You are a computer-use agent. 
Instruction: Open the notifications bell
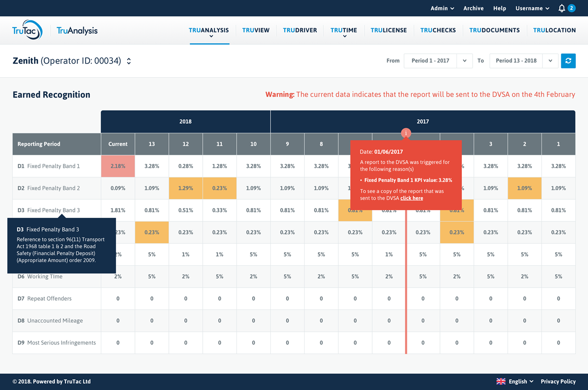(562, 8)
